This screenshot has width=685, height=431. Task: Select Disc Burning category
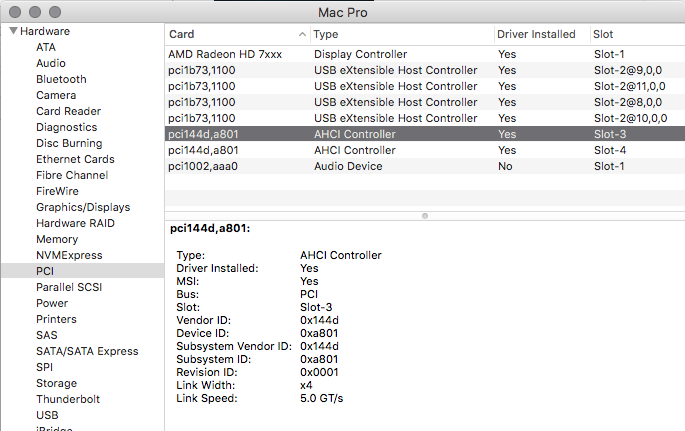point(69,143)
